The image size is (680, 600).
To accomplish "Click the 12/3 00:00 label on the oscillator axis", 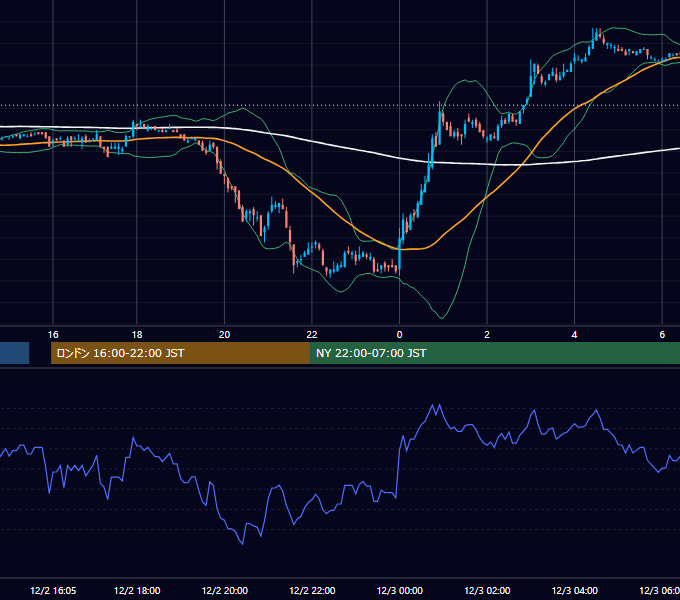I will click(x=400, y=590).
